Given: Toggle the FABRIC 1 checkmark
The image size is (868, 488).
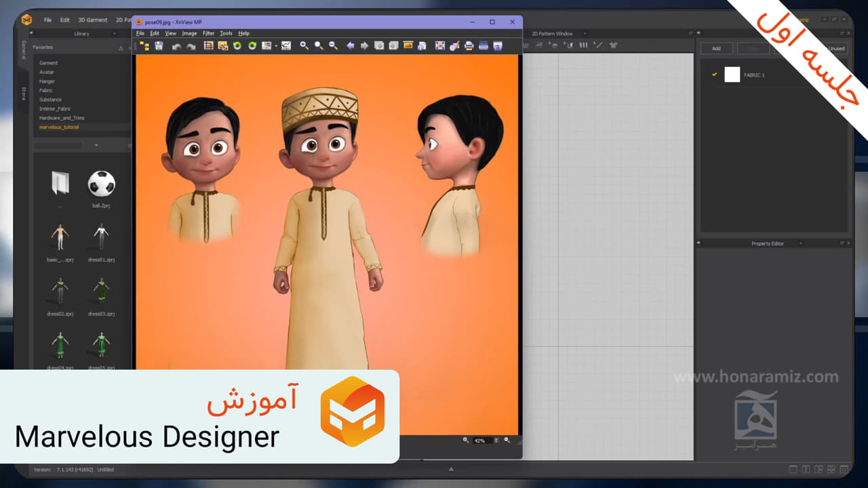Looking at the screenshot, I should pos(714,75).
